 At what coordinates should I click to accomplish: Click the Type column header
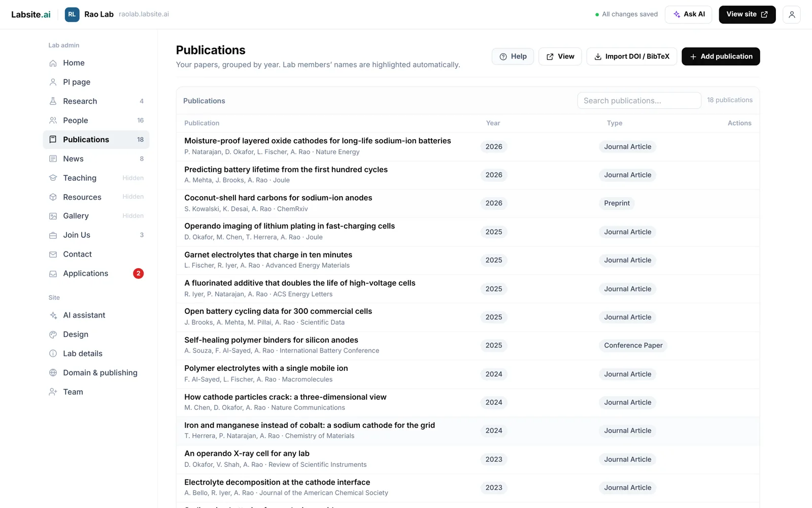614,123
